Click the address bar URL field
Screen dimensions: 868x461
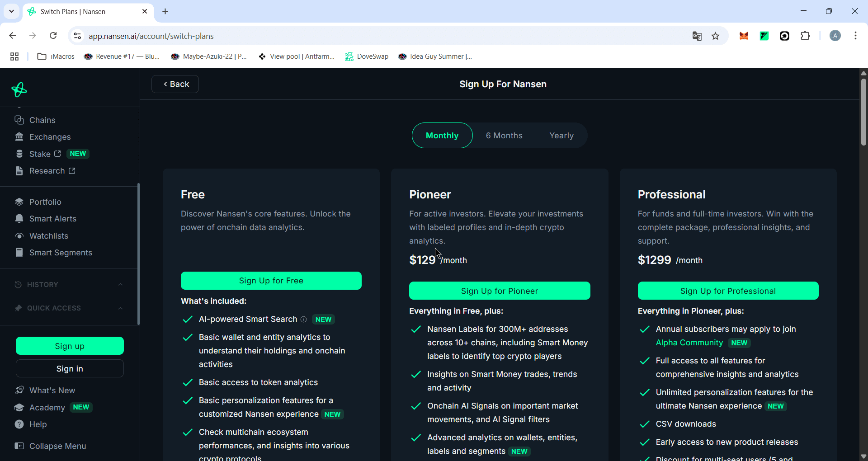(384, 36)
